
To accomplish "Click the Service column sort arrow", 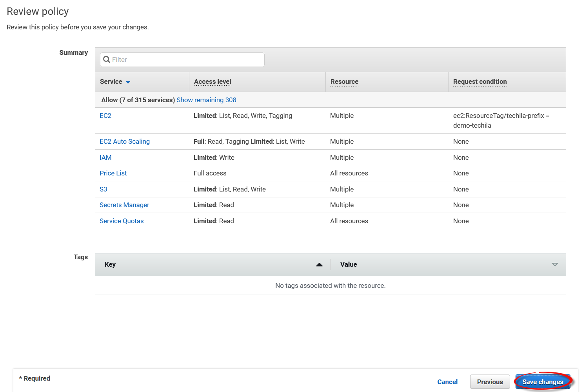I will tap(128, 82).
